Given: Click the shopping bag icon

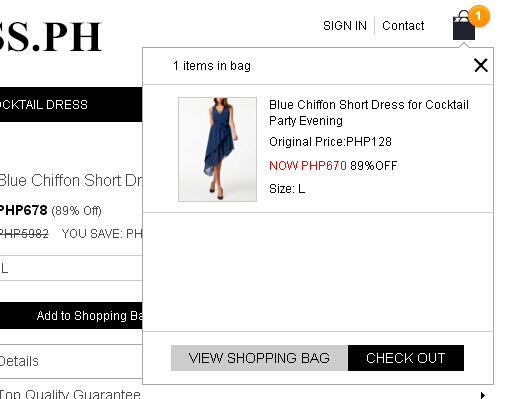Looking at the screenshot, I should click(x=464, y=26).
